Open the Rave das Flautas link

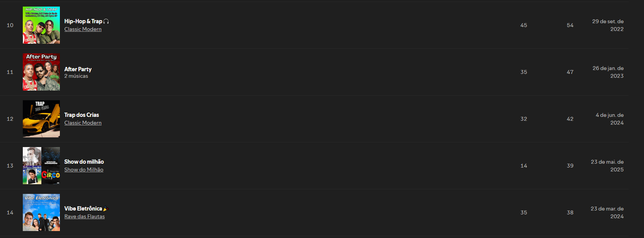[85, 216]
